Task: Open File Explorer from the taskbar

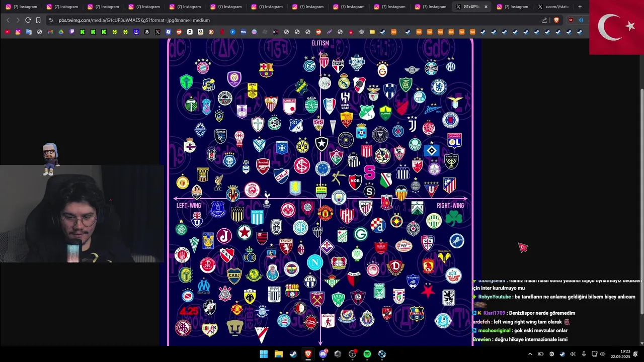Action: click(x=278, y=354)
